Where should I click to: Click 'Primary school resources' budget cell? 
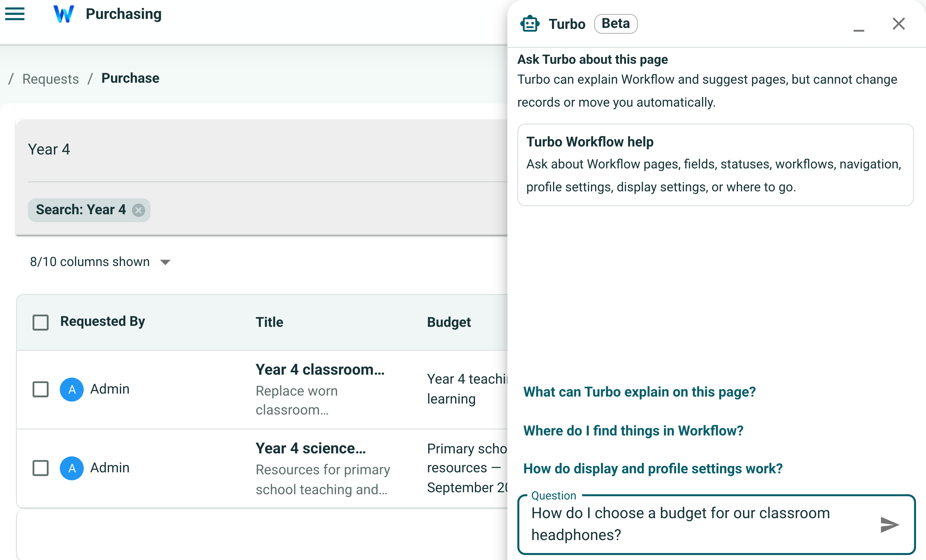tap(467, 468)
